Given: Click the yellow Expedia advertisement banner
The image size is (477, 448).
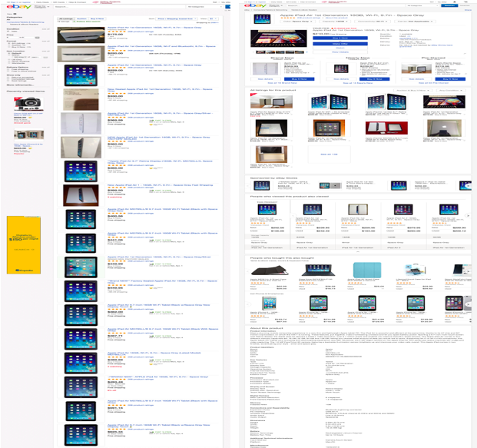Looking at the screenshot, I should pyautogui.click(x=24, y=245).
